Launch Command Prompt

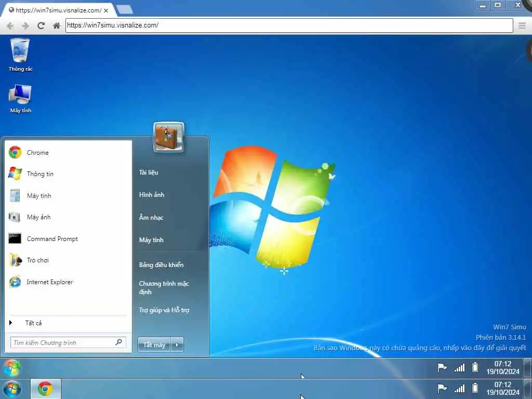pos(68,239)
